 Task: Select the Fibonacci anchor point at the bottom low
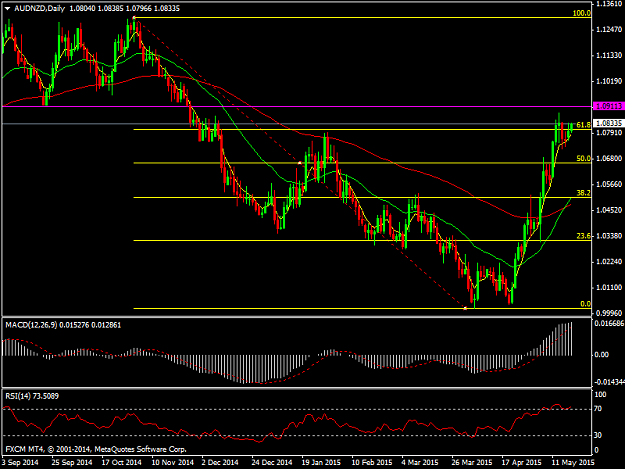465,308
